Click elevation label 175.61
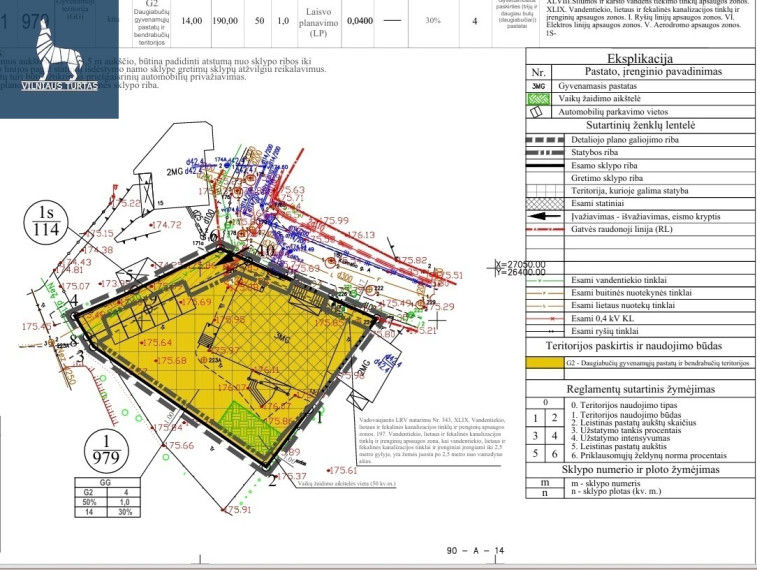 (342, 470)
